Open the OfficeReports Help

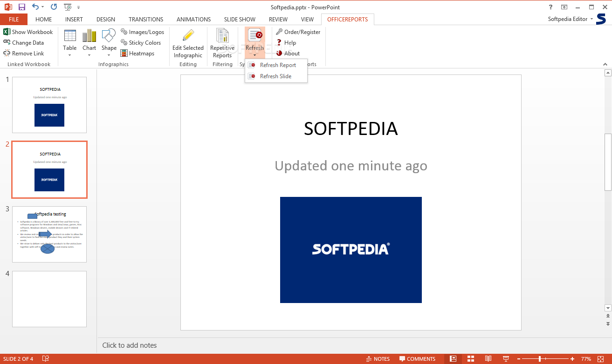coord(286,43)
